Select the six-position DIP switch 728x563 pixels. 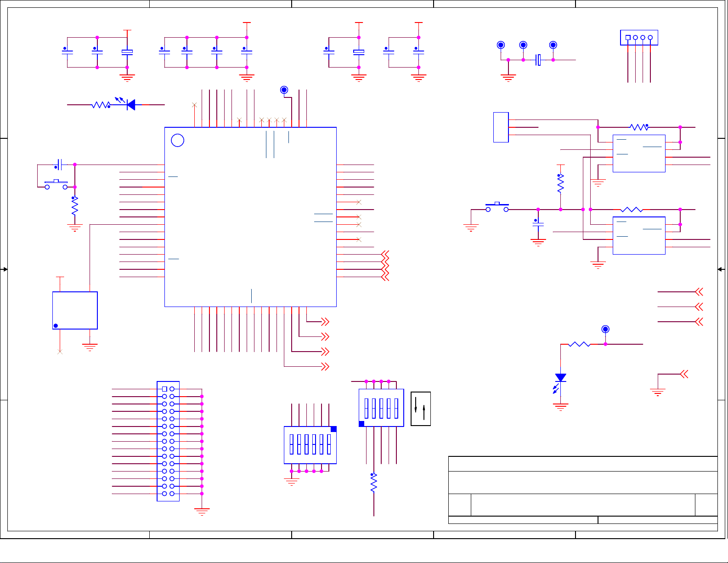[x=310, y=445]
